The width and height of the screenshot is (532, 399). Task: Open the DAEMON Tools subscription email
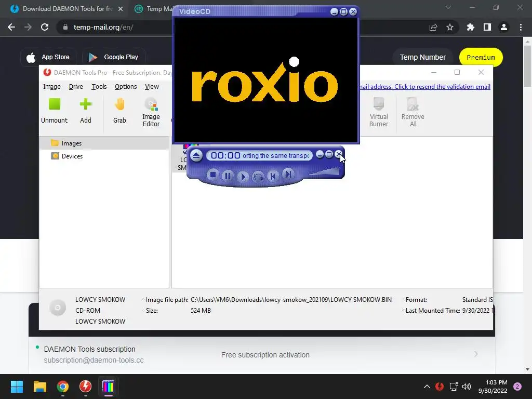[x=262, y=355]
